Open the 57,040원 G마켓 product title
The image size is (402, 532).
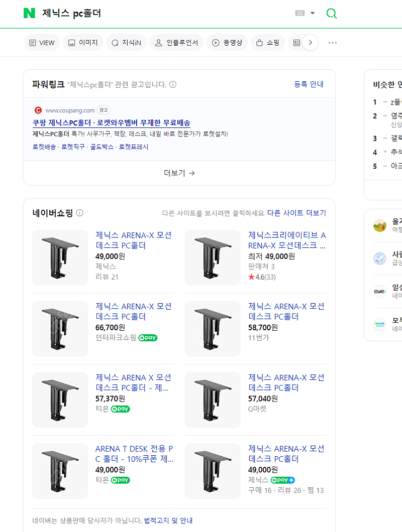[286, 383]
